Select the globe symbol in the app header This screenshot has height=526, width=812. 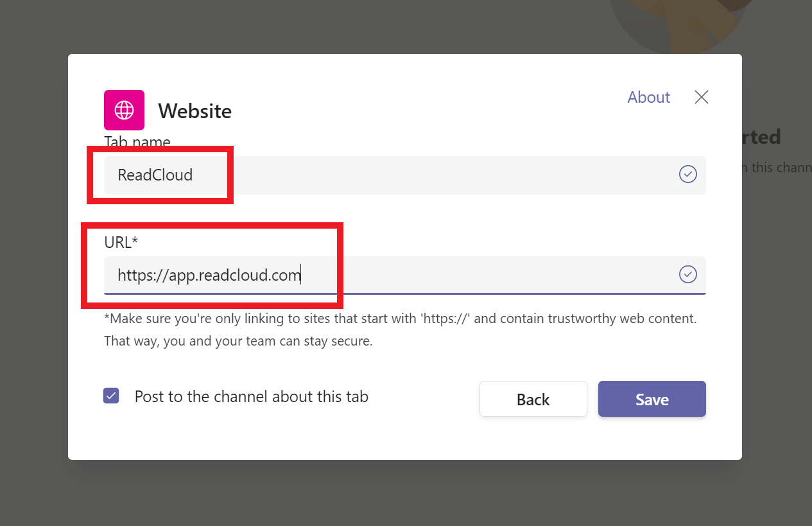[124, 110]
